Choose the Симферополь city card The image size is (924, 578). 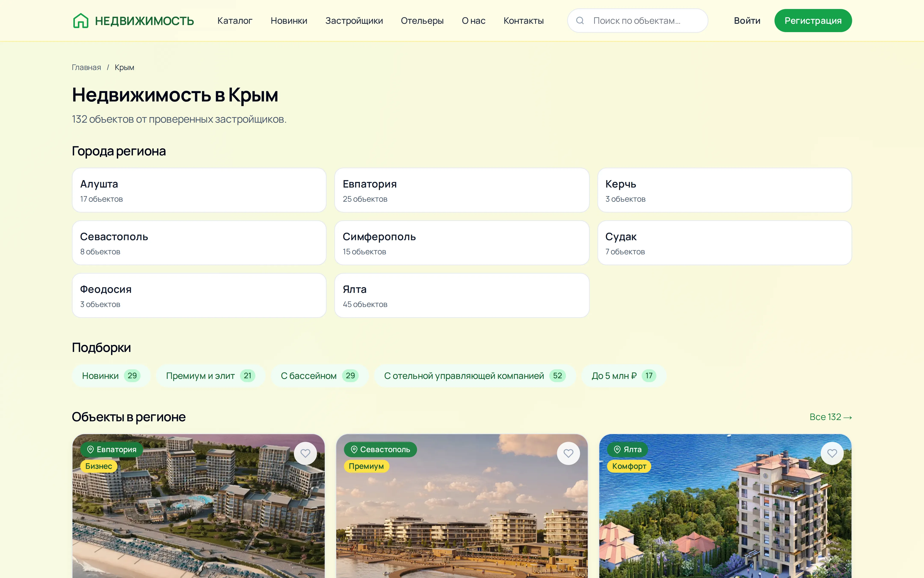point(462,243)
